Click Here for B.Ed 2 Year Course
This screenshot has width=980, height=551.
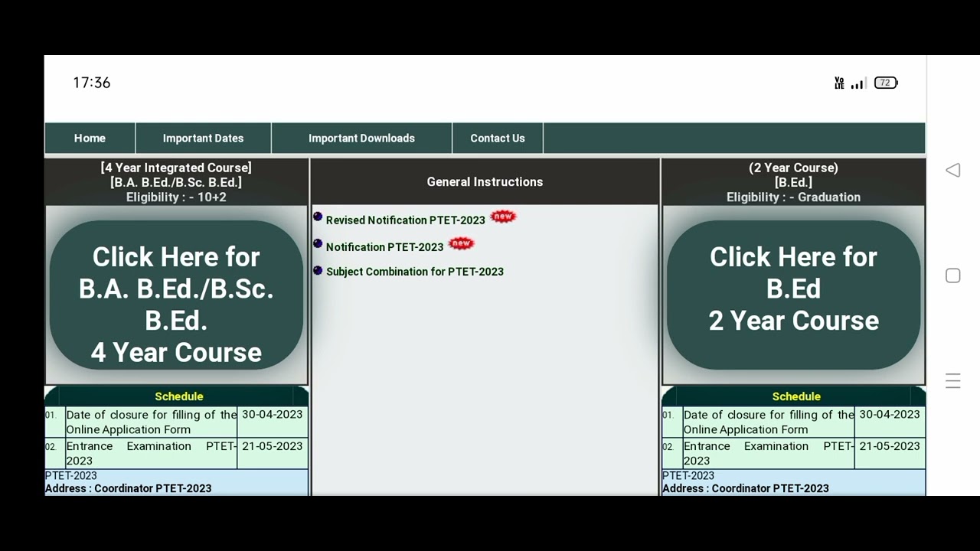point(793,295)
